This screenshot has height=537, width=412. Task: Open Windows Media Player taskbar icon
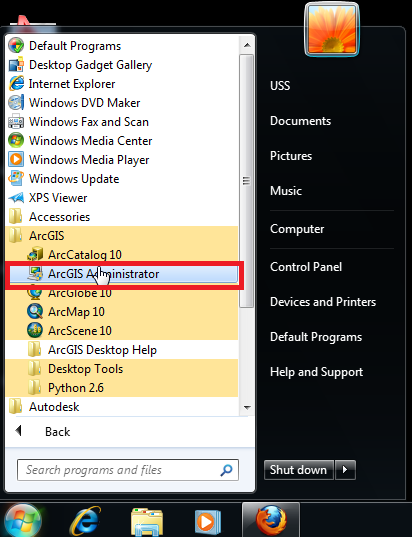click(x=208, y=523)
